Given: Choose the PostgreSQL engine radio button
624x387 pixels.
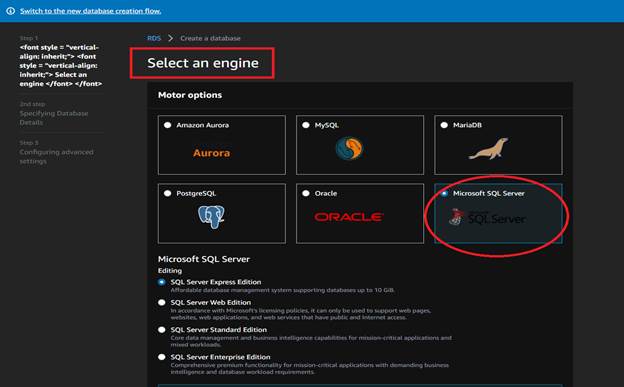Looking at the screenshot, I should click(168, 193).
